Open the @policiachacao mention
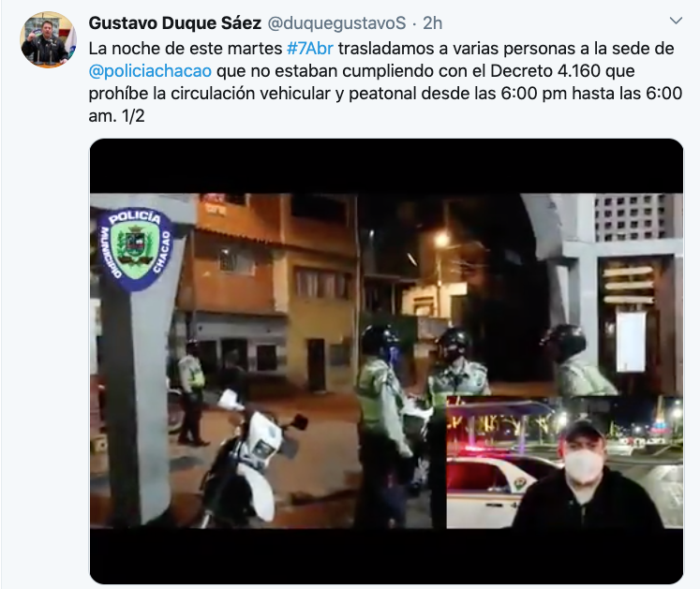Screen dimensions: 700x589 [x=150, y=71]
